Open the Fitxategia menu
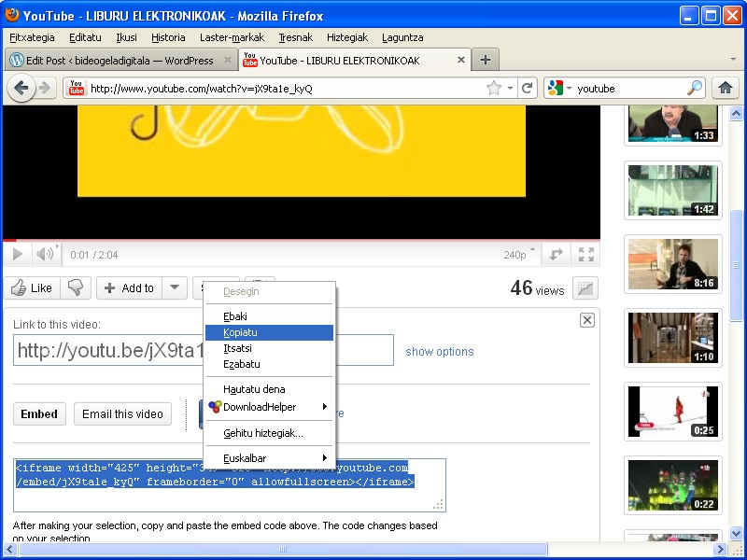 [32, 37]
